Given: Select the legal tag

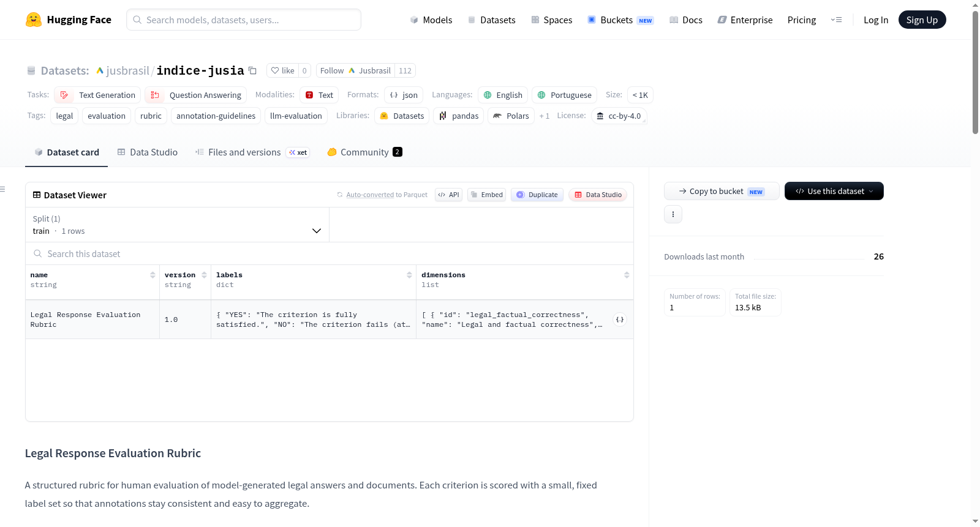Looking at the screenshot, I should [x=64, y=116].
